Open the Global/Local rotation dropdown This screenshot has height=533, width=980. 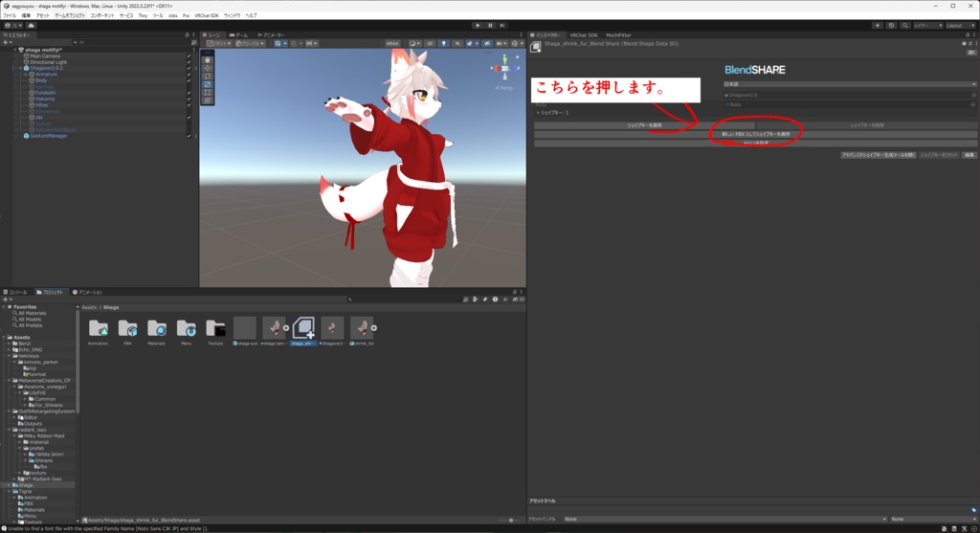251,44
